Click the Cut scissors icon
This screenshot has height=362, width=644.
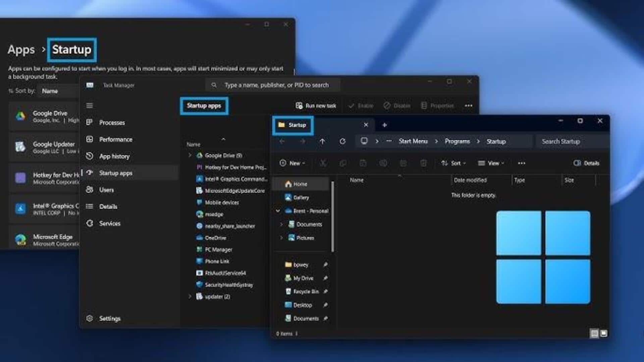[x=323, y=163]
